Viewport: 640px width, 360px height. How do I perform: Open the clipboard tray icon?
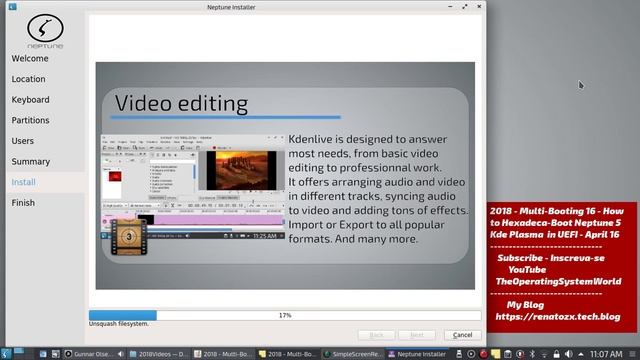[507, 354]
